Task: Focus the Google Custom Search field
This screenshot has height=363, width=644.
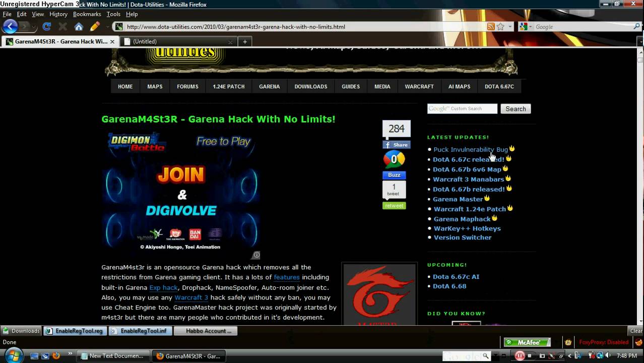Action: (x=462, y=108)
